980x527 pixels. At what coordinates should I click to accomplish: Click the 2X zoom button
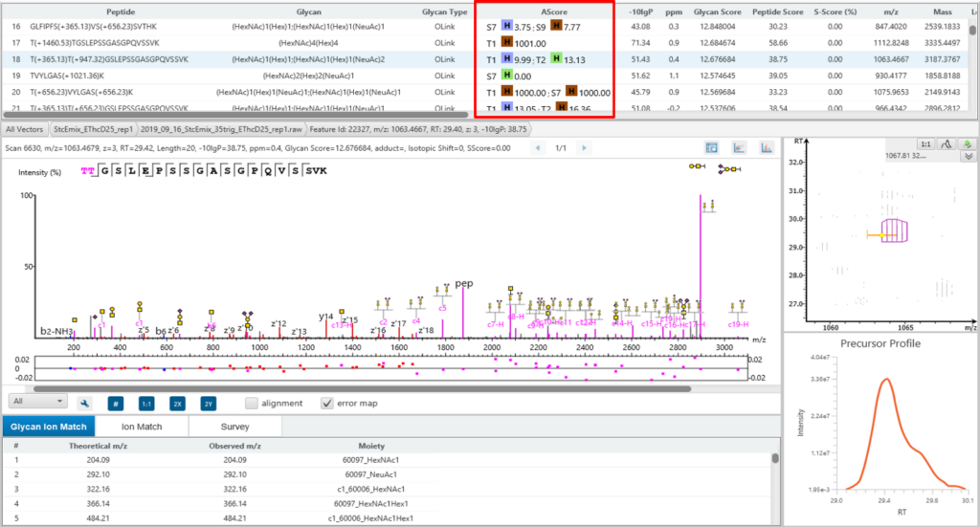[x=178, y=404]
